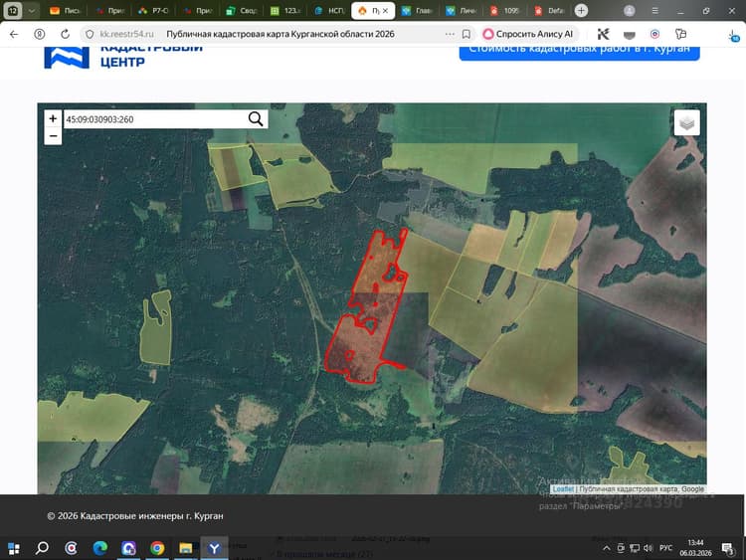Follow the Leaflet attribution link
Image resolution: width=746 pixels, height=560 pixels.
pos(563,489)
